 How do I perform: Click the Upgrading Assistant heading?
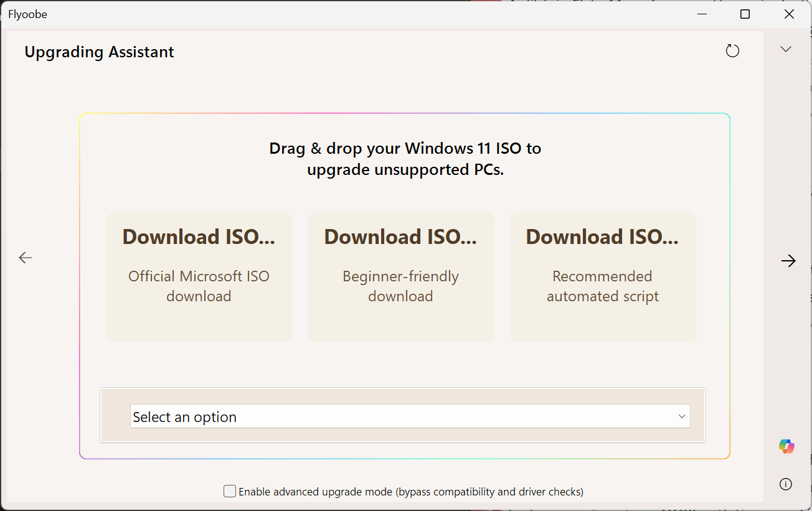pos(100,52)
